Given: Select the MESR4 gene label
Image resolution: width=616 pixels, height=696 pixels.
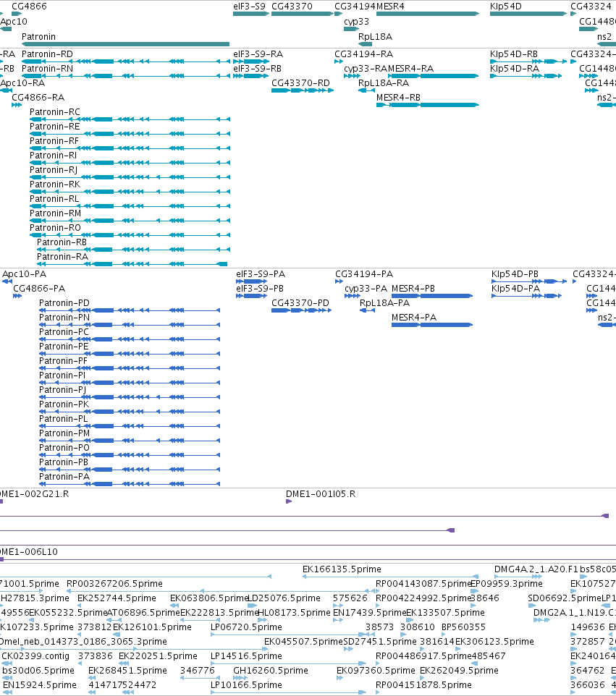Looking at the screenshot, I should click(x=390, y=7).
